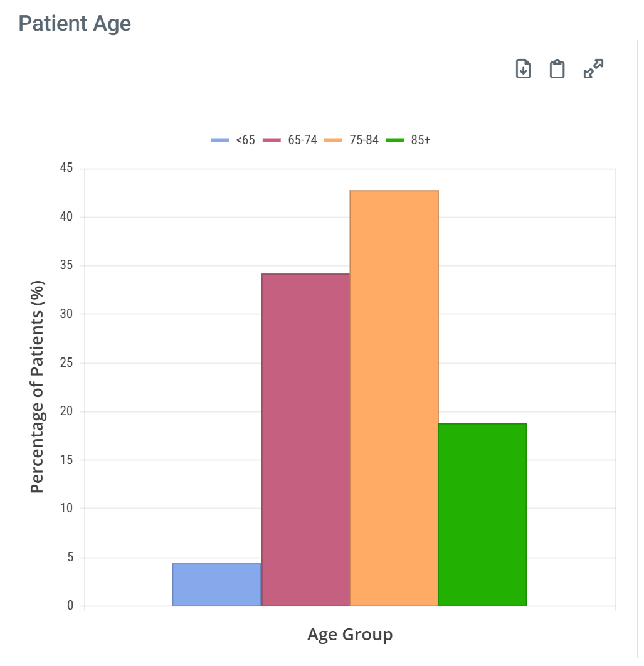Click the orange 75-84 legend swatch
Screen dimensions: 644x666
click(x=333, y=140)
